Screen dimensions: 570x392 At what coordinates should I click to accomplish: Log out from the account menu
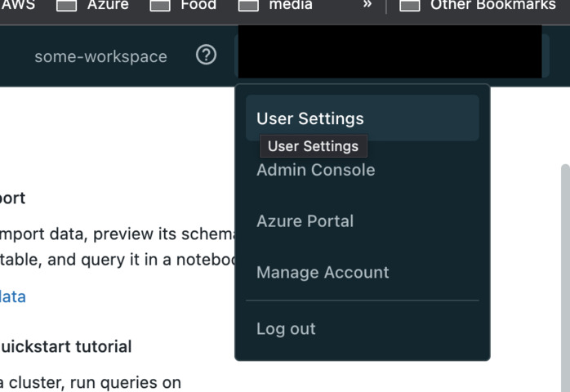point(286,329)
